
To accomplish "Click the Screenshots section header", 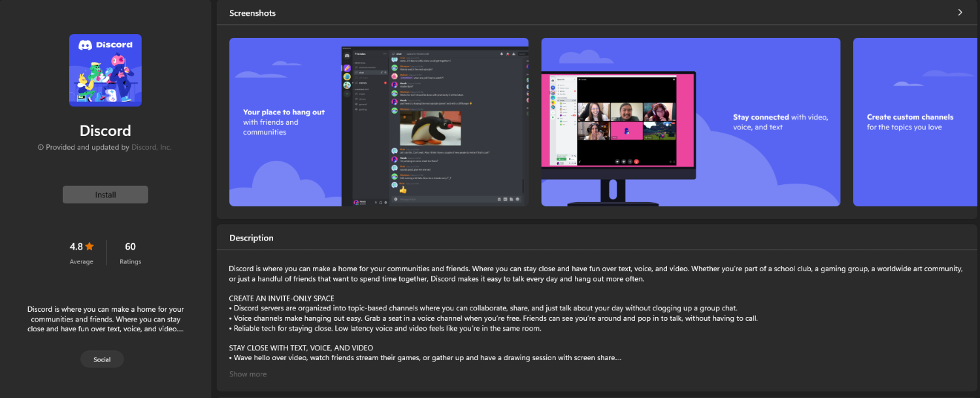I will point(252,13).
